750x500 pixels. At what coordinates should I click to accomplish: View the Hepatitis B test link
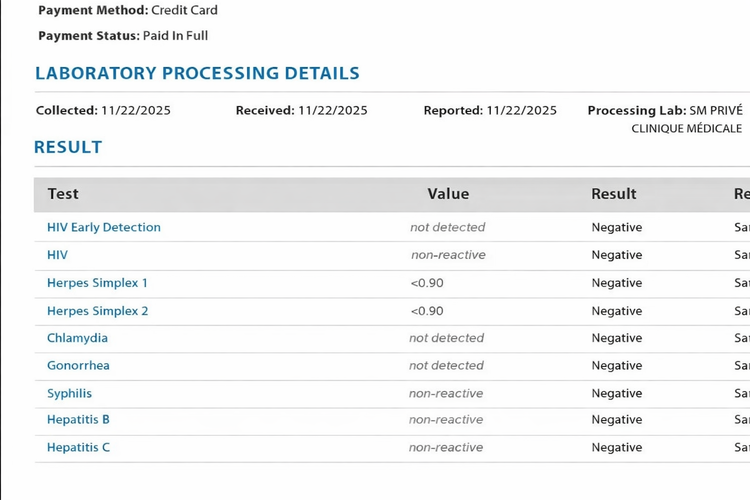pyautogui.click(x=78, y=420)
